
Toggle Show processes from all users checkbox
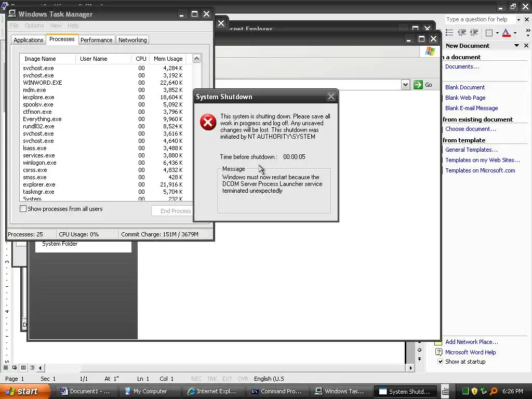(x=23, y=209)
